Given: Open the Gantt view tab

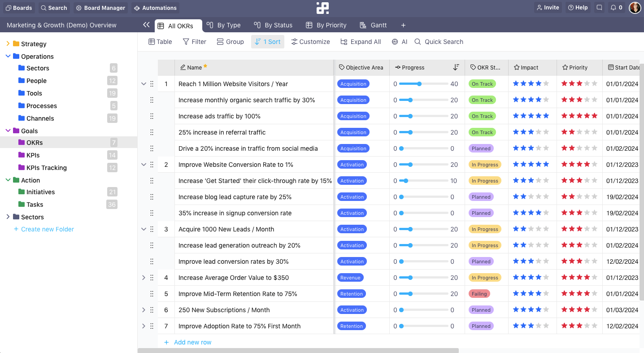Looking at the screenshot, I should (373, 25).
